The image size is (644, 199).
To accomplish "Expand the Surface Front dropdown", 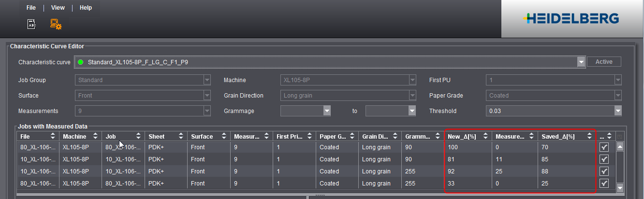I will pyautogui.click(x=207, y=96).
